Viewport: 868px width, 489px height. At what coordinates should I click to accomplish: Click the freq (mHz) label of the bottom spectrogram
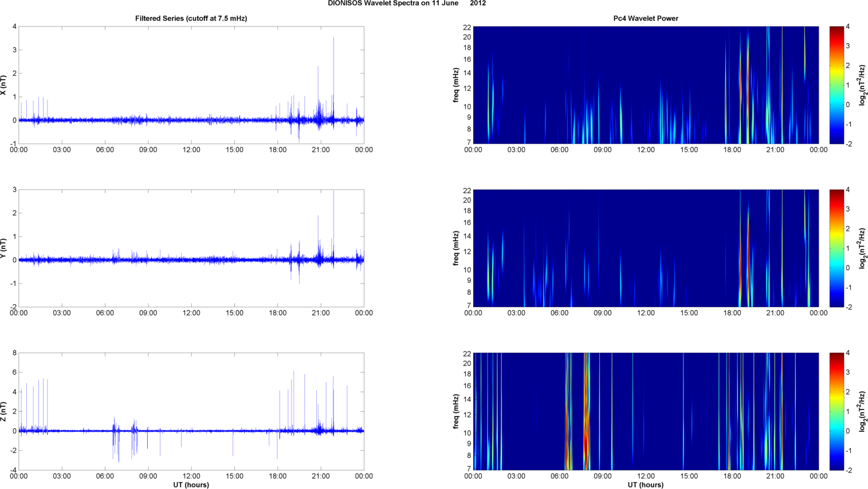[x=456, y=412]
